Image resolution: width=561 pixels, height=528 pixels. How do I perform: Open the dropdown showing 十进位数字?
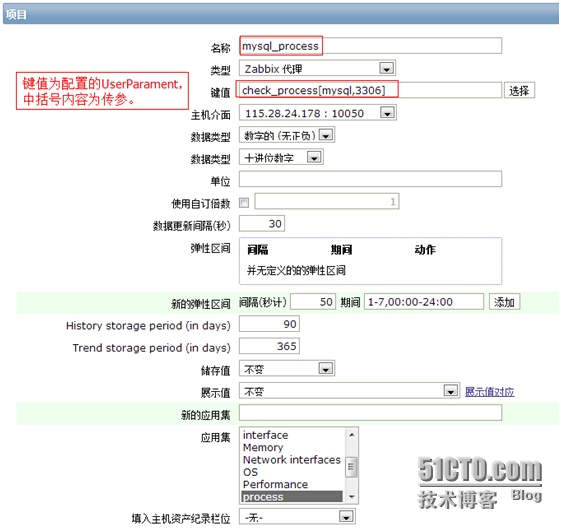click(x=281, y=157)
